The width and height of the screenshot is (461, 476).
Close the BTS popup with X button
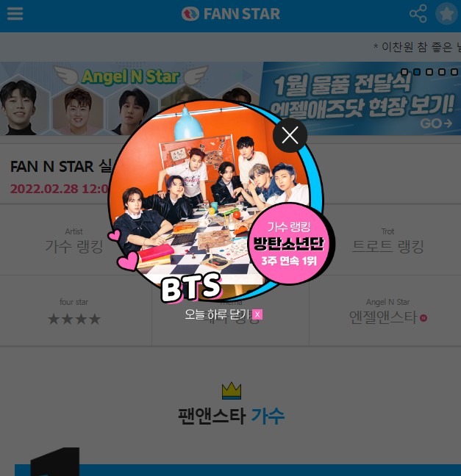[290, 135]
